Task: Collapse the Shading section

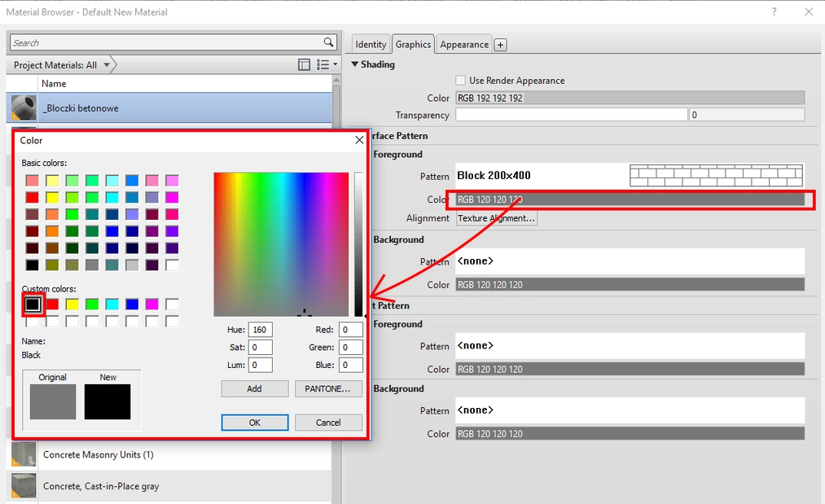Action: [356, 64]
